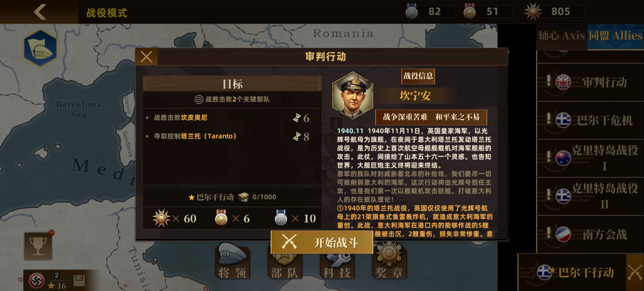Click the Axis swastika emblem icon

(x=37, y=281)
